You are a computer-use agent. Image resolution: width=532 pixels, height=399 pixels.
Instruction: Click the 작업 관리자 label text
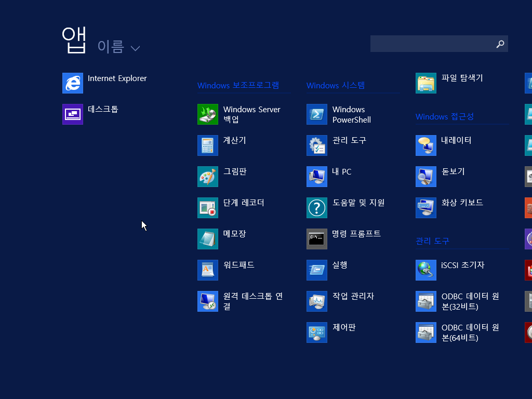[353, 296]
